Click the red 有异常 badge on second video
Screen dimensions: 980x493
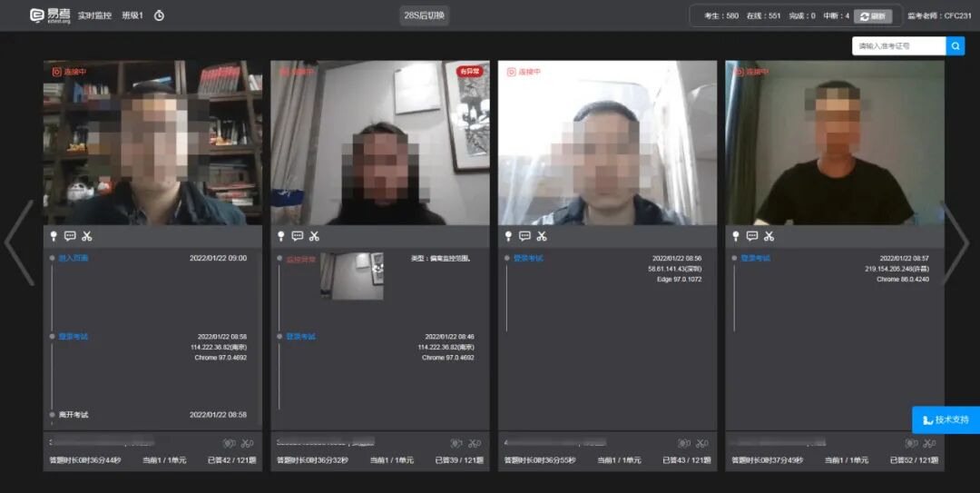[470, 72]
